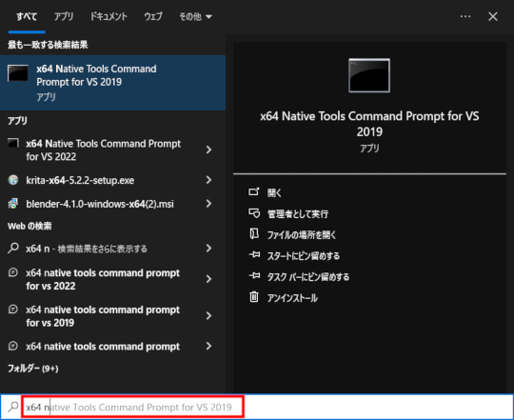The width and height of the screenshot is (514, 420).
Task: Click the VS 2022 command prompt icon
Action: point(13,143)
